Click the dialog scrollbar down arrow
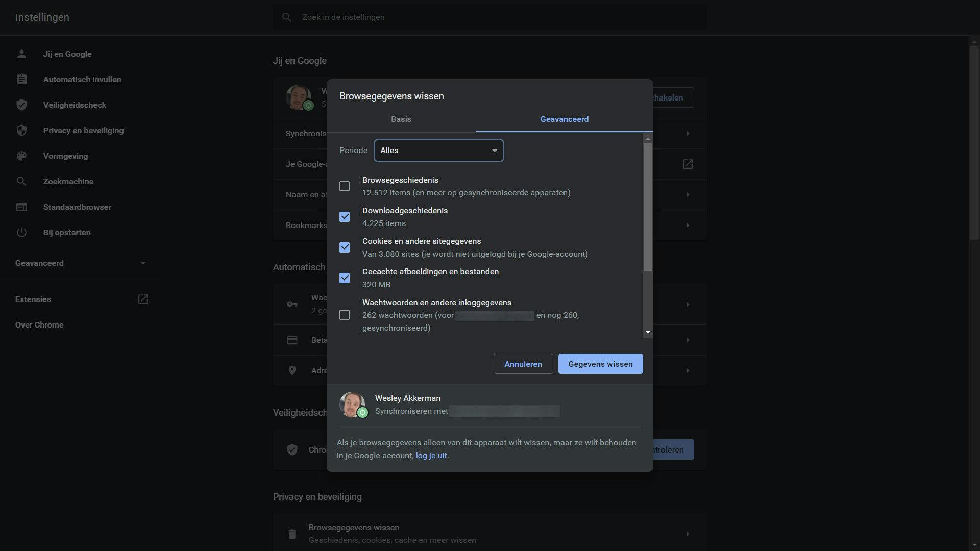The width and height of the screenshot is (980, 551). coord(648,332)
